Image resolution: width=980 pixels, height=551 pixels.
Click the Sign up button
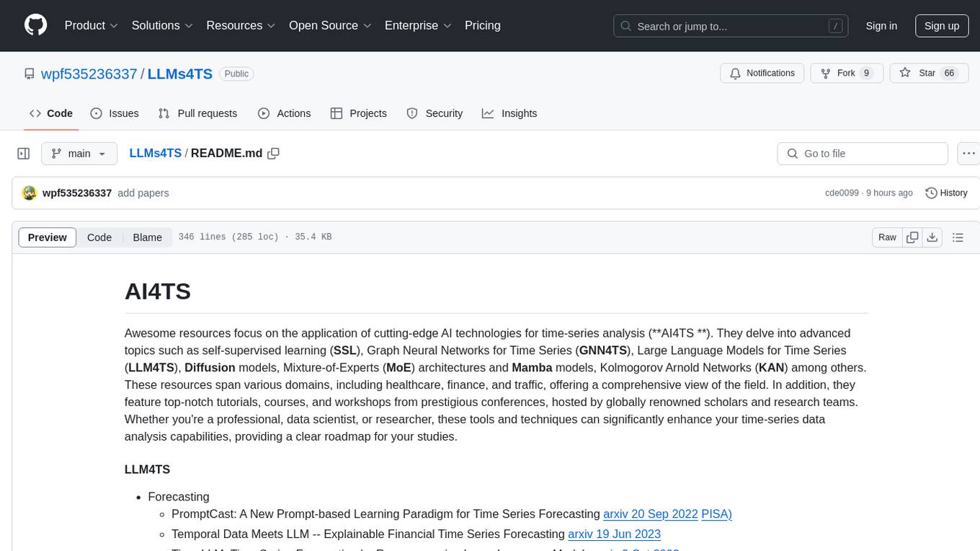click(942, 26)
